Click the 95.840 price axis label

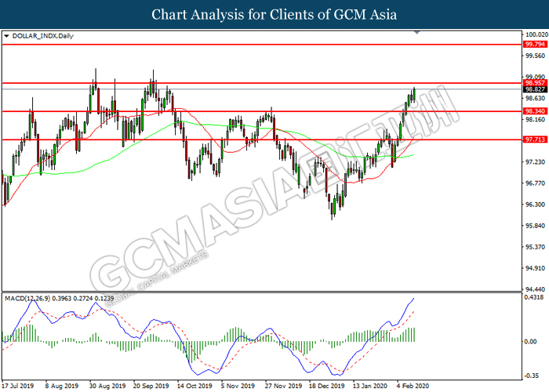[536, 226]
